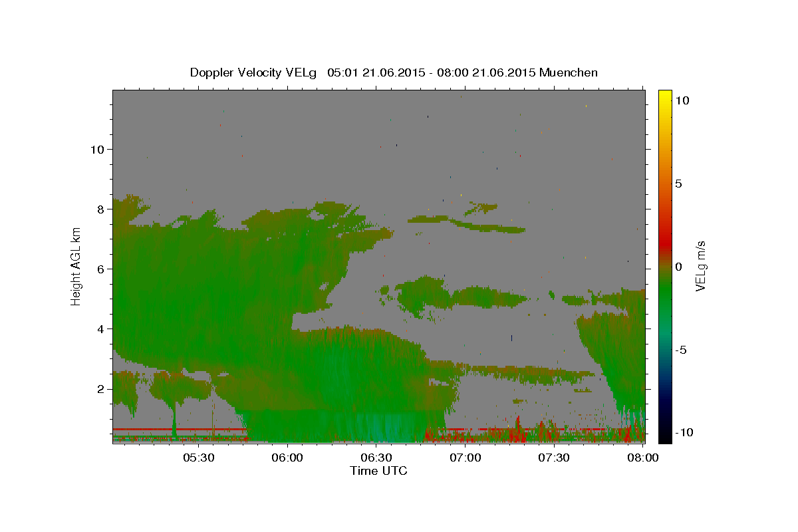The height and width of the screenshot is (532, 798).
Task: Click the colorbar label '0'
Action: tap(678, 267)
